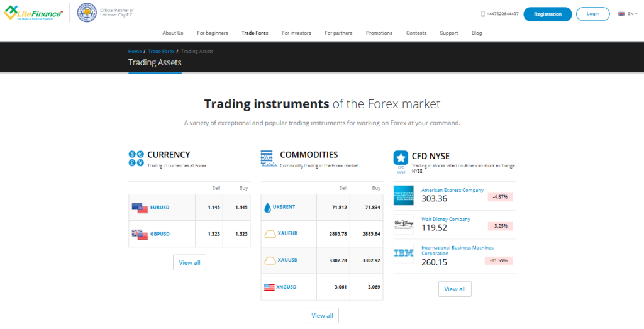Click the Official Partner of Leicester City text
This screenshot has height=329, width=644.
117,13
